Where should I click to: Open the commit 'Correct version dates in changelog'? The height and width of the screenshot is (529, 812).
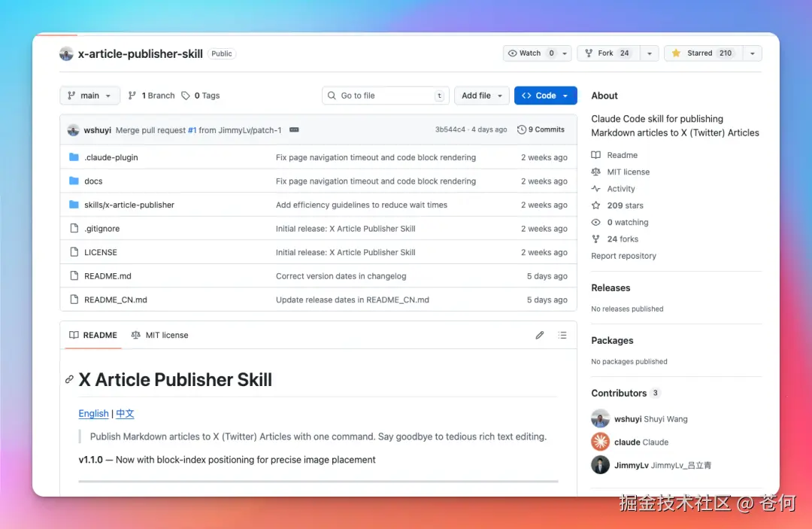[341, 276]
